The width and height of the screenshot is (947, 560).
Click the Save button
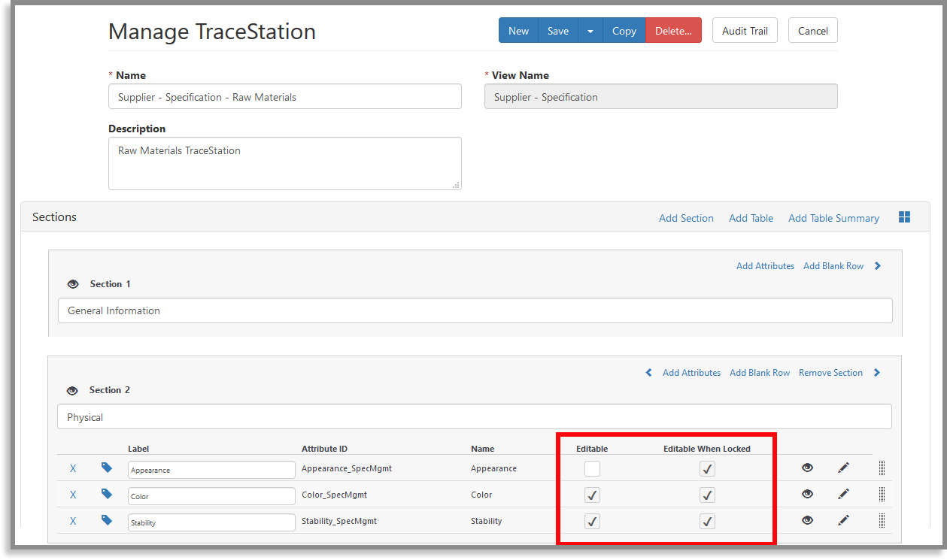pyautogui.click(x=558, y=31)
